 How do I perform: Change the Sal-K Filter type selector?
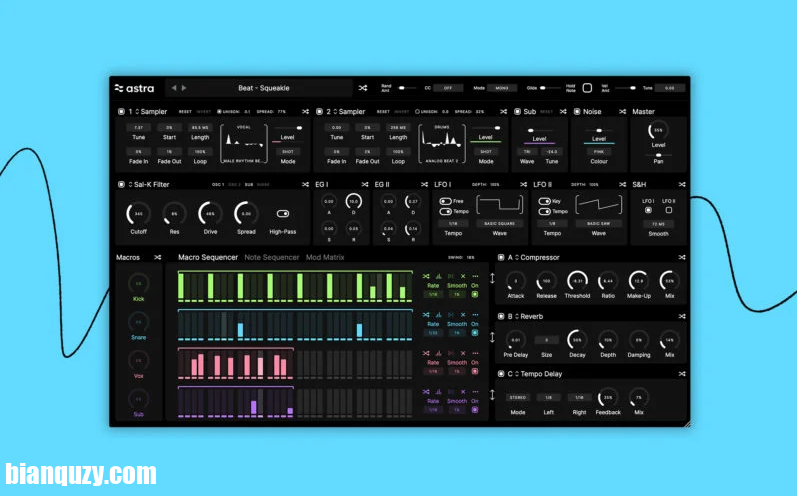[130, 184]
